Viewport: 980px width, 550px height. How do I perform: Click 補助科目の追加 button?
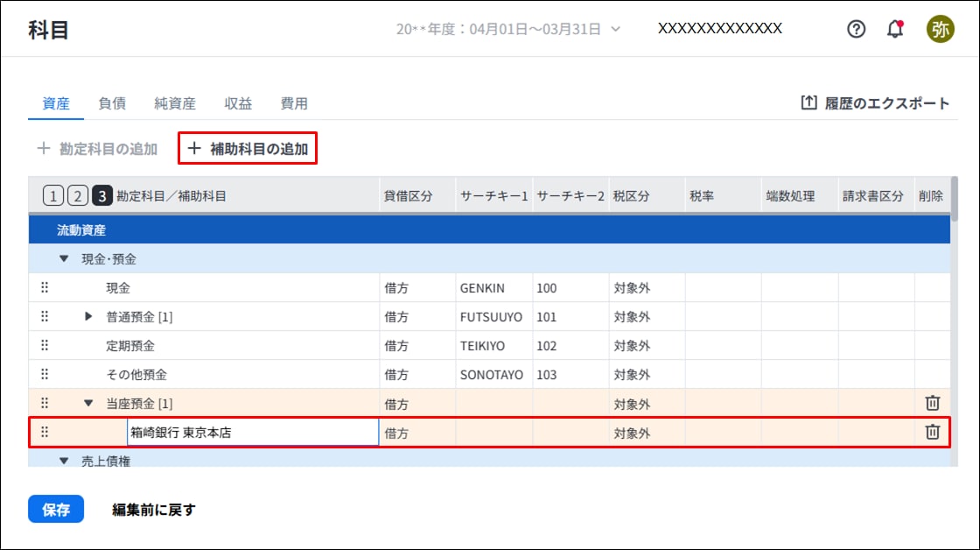pyautogui.click(x=248, y=149)
